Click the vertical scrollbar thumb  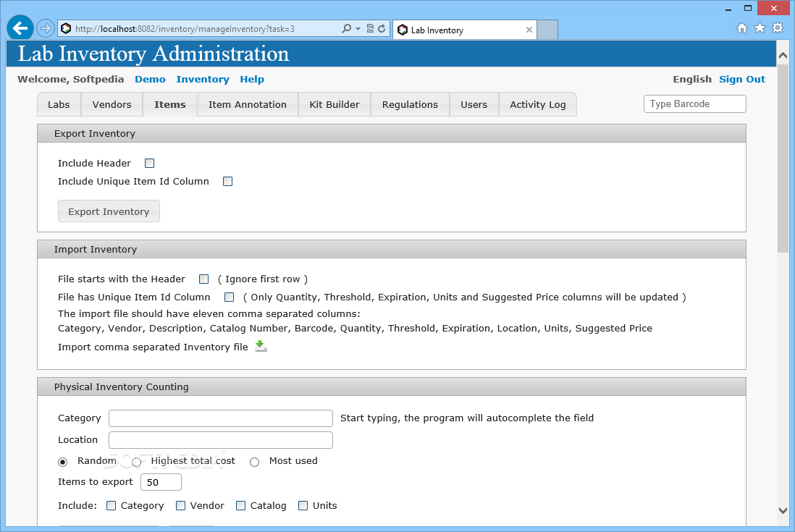point(783,158)
